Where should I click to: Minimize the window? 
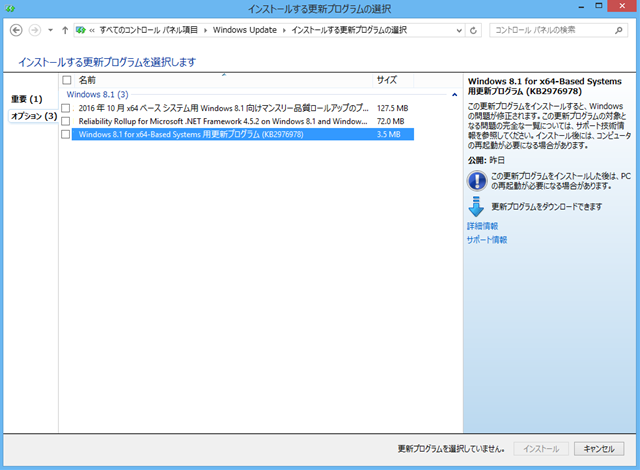click(581, 7)
